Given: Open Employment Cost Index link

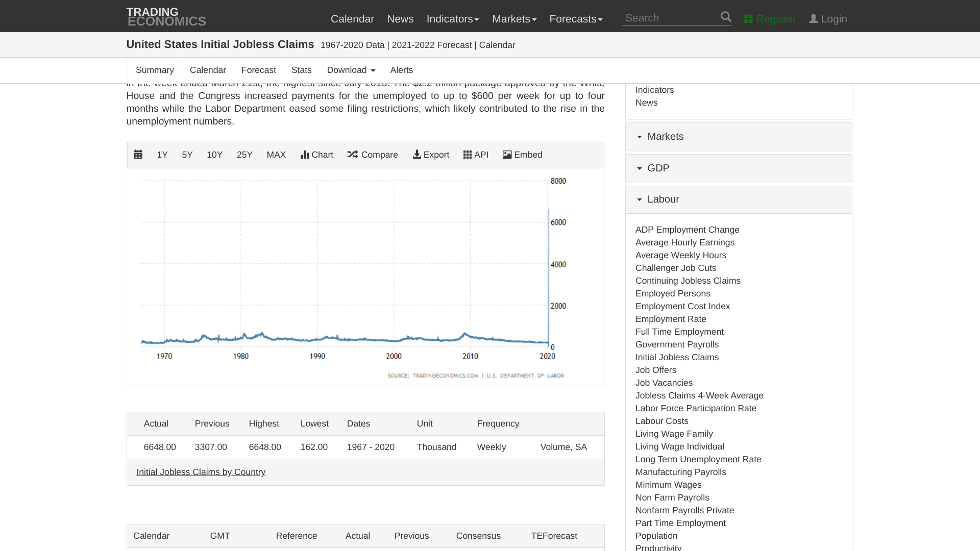Looking at the screenshot, I should [x=683, y=306].
